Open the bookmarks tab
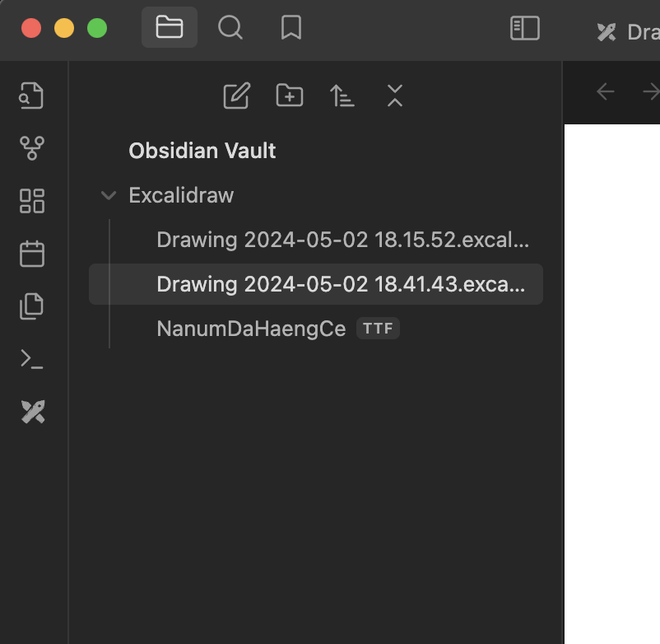 tap(290, 27)
